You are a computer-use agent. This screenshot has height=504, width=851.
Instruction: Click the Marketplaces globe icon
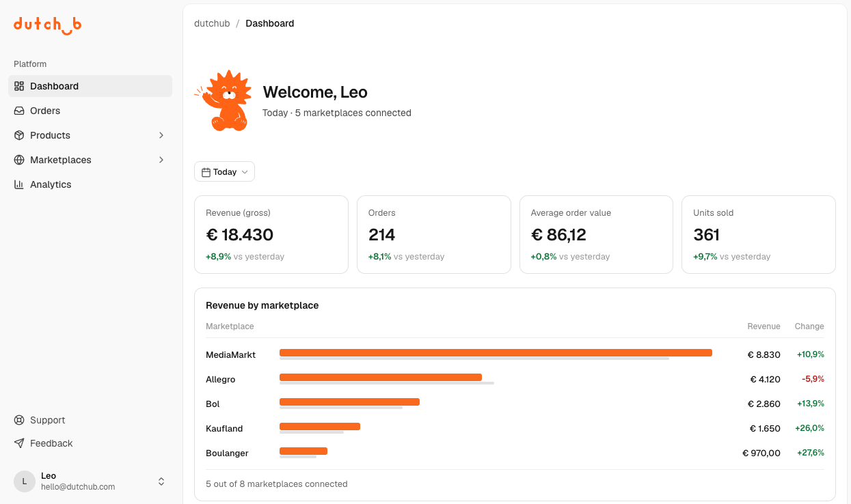pos(19,160)
